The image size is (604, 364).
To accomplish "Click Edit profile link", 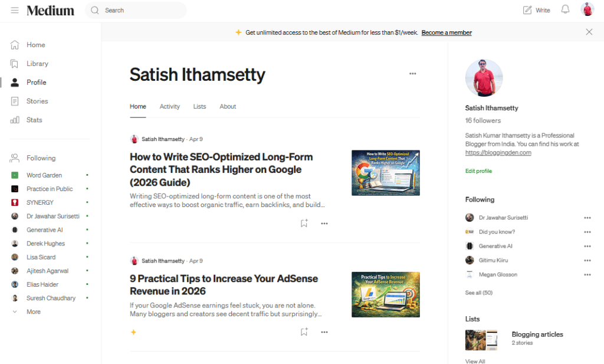I will tap(478, 171).
